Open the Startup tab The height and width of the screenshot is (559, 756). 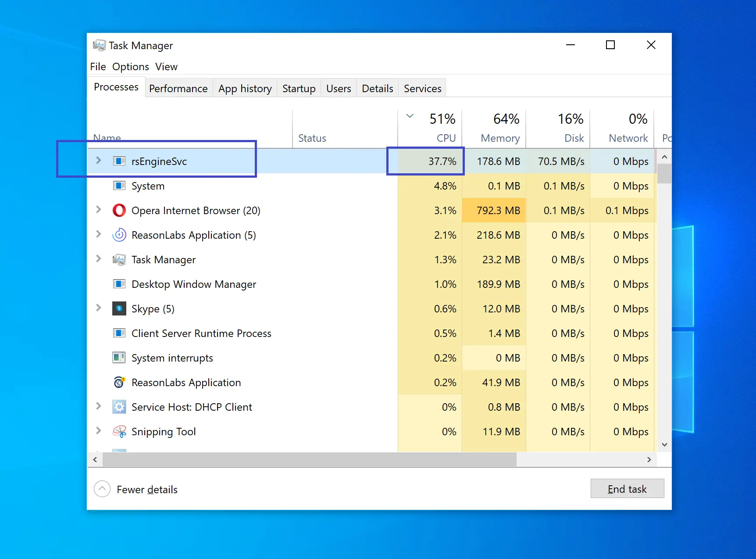pos(299,89)
